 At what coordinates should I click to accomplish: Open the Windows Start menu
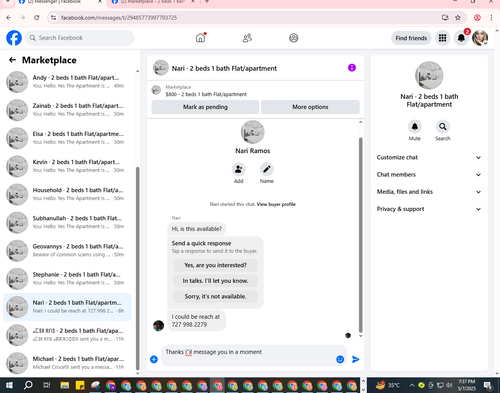(x=9, y=385)
